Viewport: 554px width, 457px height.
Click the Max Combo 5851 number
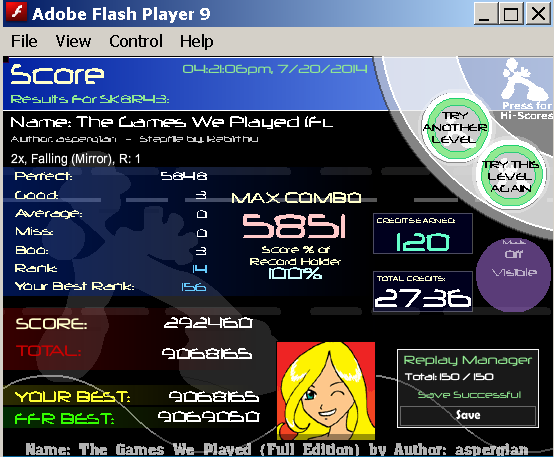294,226
